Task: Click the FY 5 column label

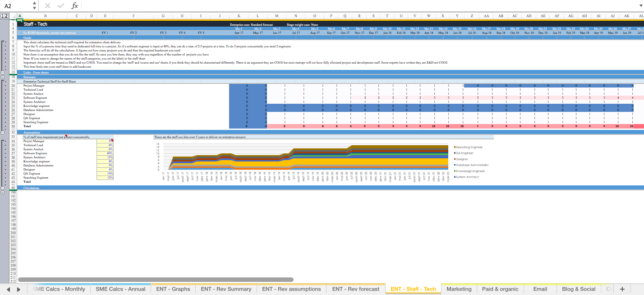Action: (201, 33)
